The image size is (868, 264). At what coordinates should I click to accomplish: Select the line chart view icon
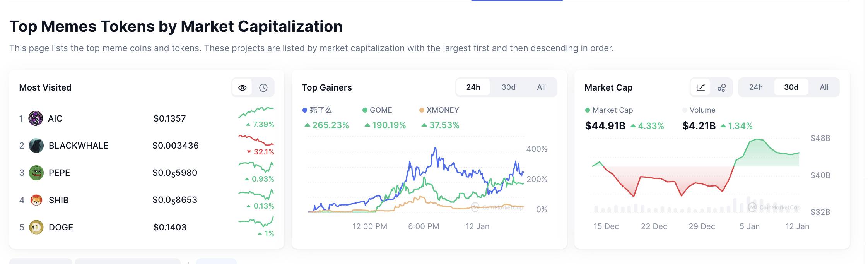[x=701, y=88]
